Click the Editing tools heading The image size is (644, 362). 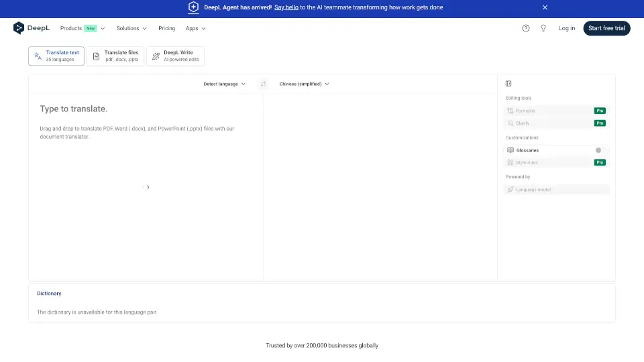519,98
